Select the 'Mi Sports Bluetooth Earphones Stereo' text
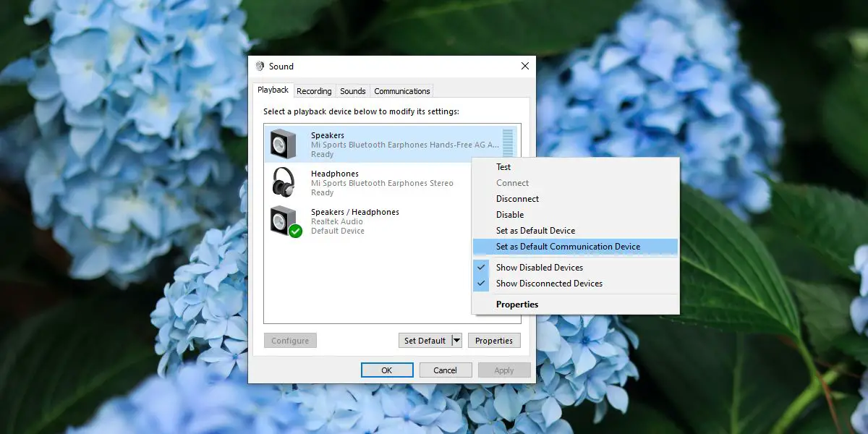Screen dimensions: 868x434 click(382, 183)
